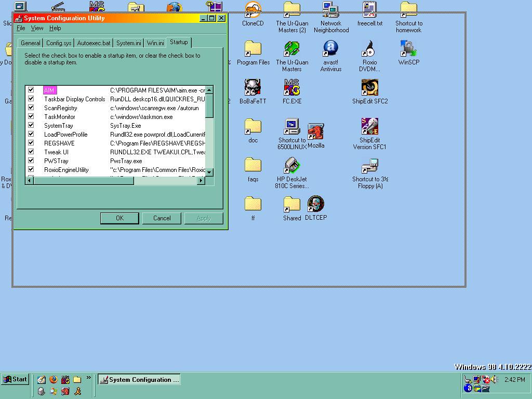Click the OK button
532x399 pixels.
tap(120, 218)
